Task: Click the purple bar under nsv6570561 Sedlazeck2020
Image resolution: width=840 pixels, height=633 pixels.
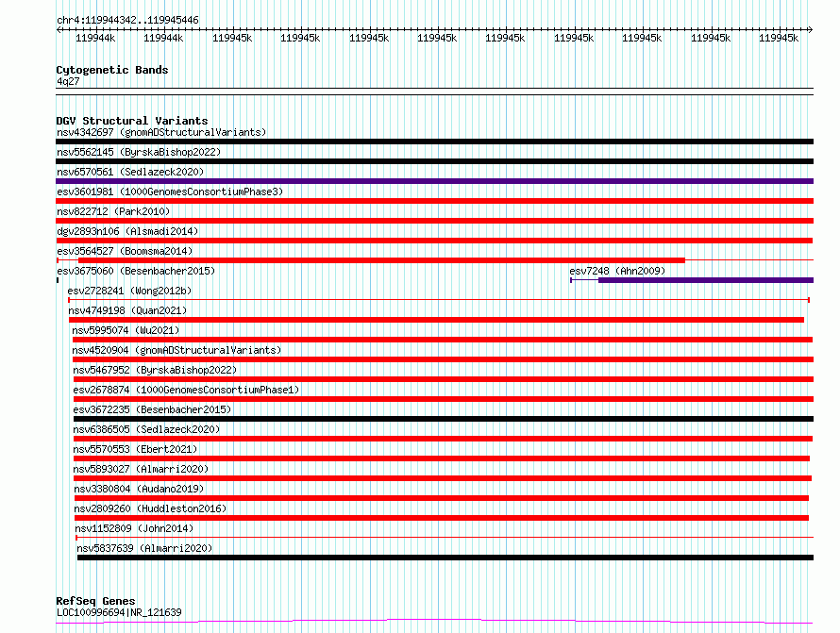Action: [434, 181]
